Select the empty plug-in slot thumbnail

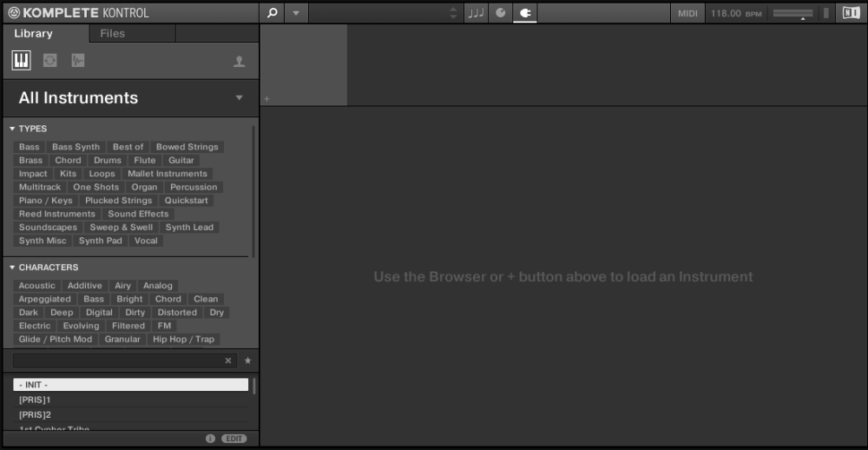click(x=303, y=65)
